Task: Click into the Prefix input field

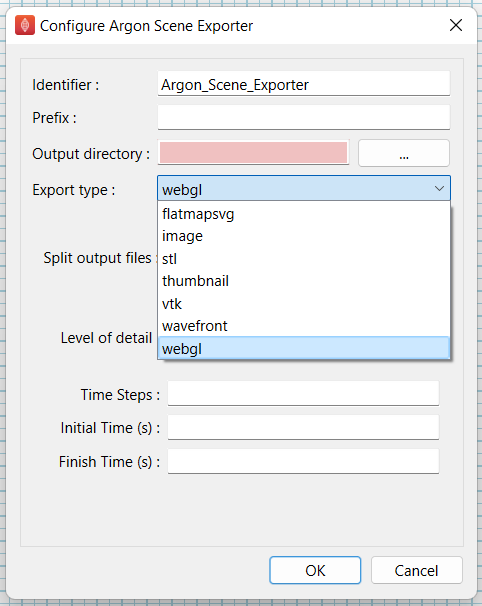Action: (304, 117)
